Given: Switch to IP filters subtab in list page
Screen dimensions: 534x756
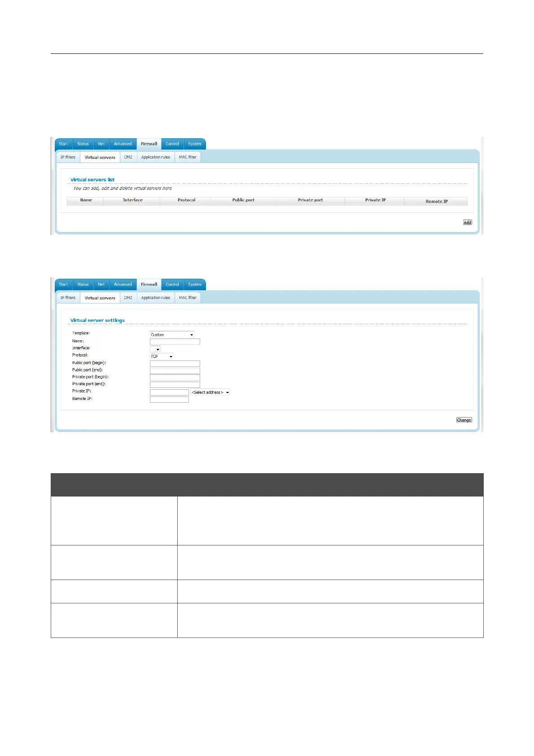Looking at the screenshot, I should (x=68, y=157).
